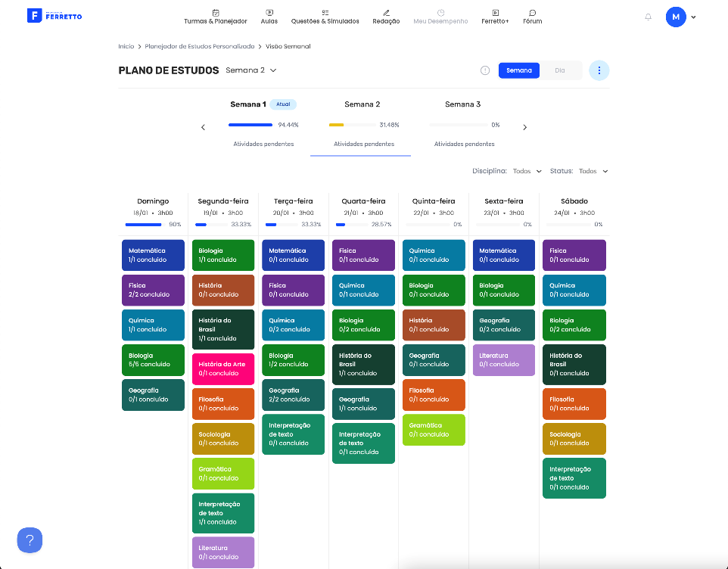Open the Disciplina filter dropdown
The height and width of the screenshot is (569, 728).
coord(527,171)
